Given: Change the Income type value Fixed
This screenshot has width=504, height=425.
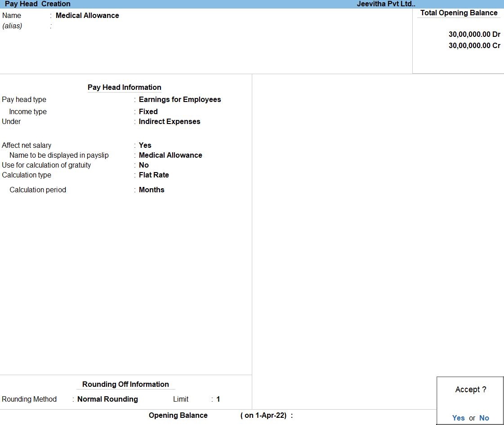Looking at the screenshot, I should tap(148, 111).
